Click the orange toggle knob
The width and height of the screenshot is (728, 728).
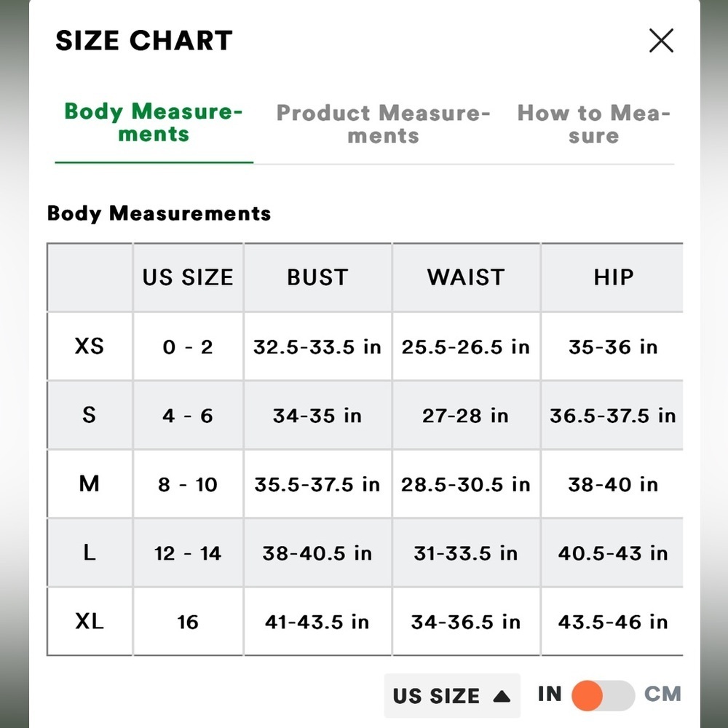(587, 695)
